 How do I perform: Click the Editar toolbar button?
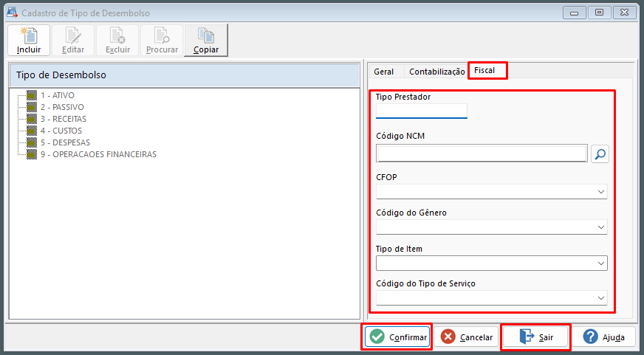tap(72, 40)
